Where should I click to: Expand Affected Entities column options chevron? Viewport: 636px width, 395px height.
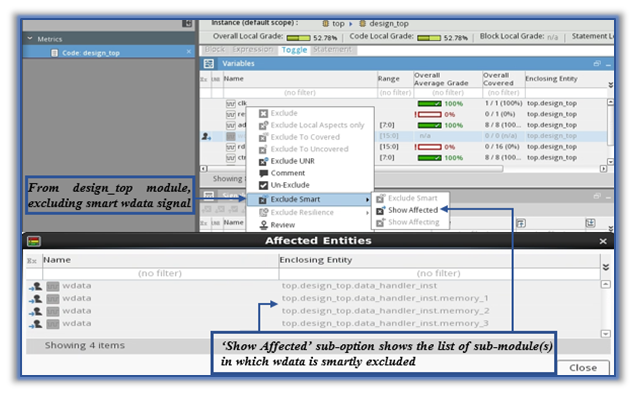(x=606, y=267)
